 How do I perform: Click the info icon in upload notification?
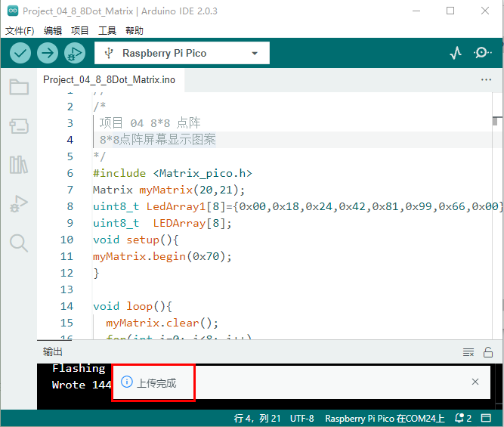coord(127,382)
